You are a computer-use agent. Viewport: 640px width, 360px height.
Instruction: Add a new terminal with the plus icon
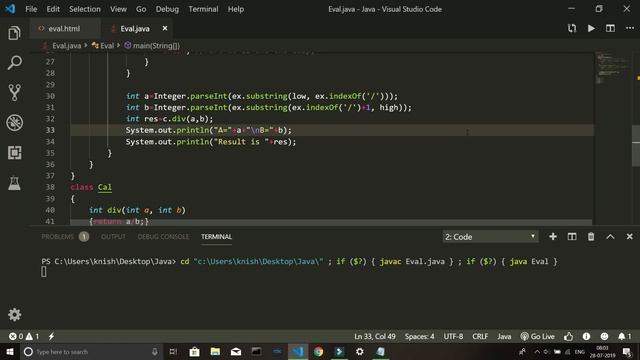tap(553, 237)
